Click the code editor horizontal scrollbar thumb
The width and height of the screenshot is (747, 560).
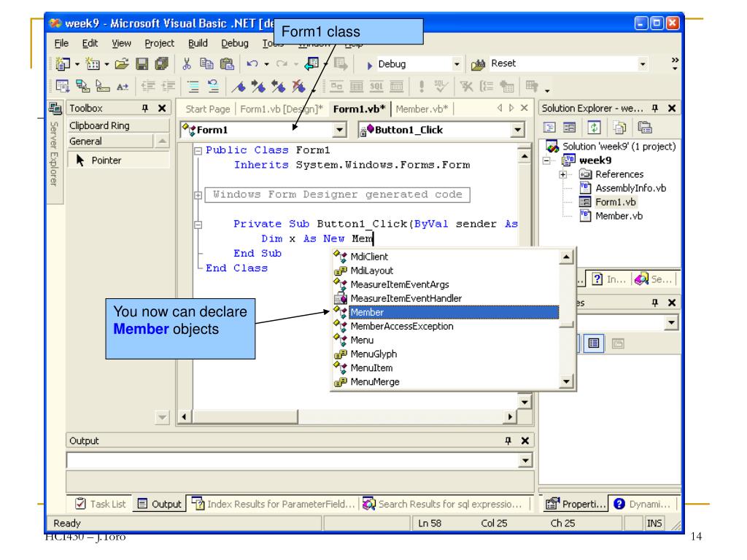245,416
